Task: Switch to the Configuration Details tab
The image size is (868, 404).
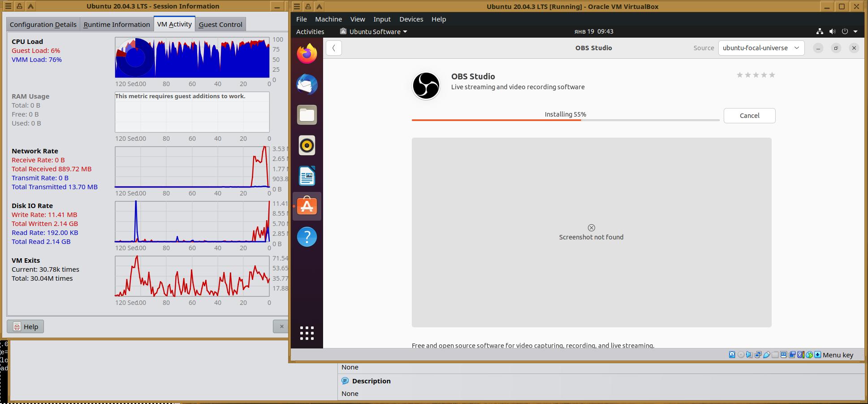Action: [x=43, y=24]
